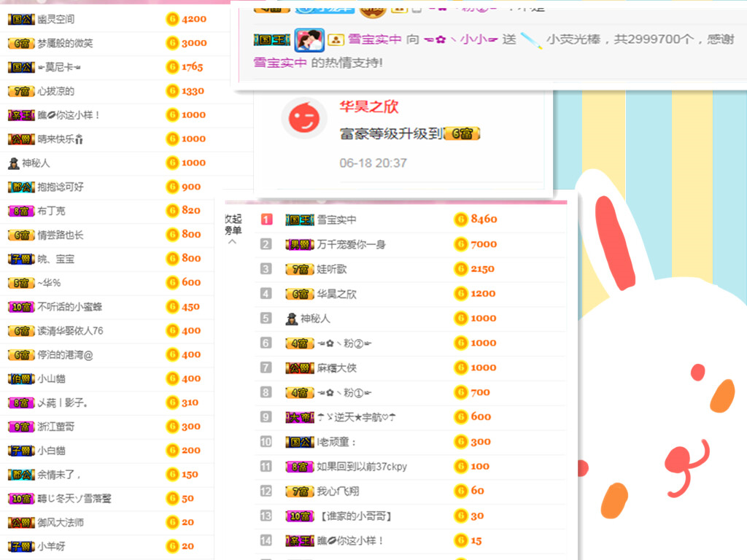Screen dimensions: 747x560
Task: Click the 国王 badge beside rank 1 雪宝实中
Action: pyautogui.click(x=299, y=219)
